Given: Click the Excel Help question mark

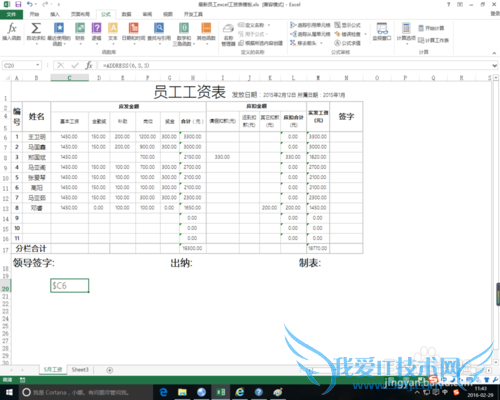Looking at the screenshot, I should [448, 4].
